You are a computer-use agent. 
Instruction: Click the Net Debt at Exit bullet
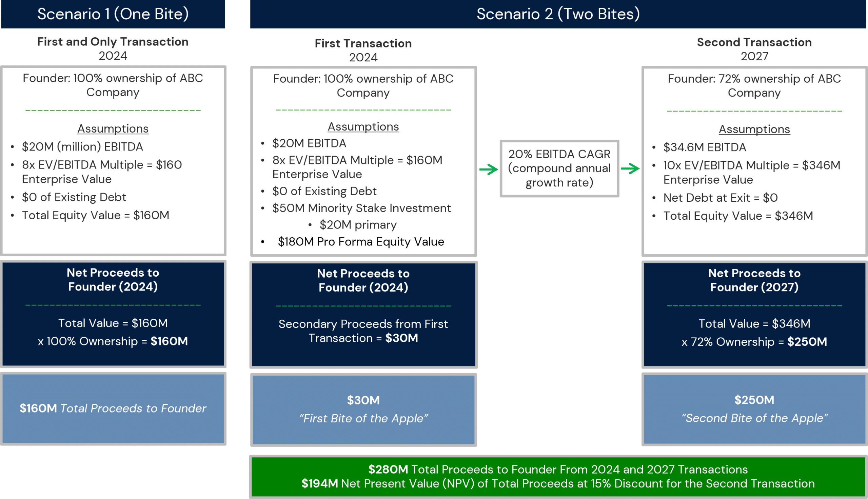coord(720,198)
